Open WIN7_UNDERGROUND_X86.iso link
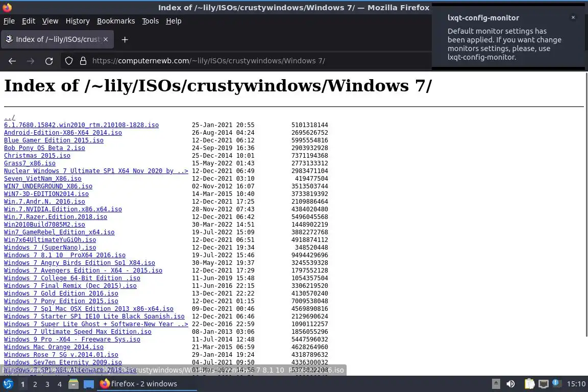This screenshot has width=588, height=392. click(x=48, y=186)
